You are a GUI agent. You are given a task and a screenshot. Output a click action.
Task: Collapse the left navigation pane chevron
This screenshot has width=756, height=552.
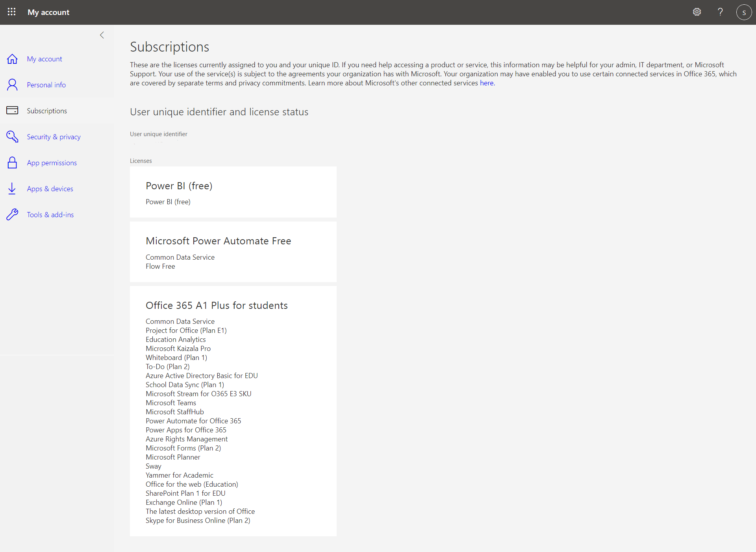click(102, 35)
